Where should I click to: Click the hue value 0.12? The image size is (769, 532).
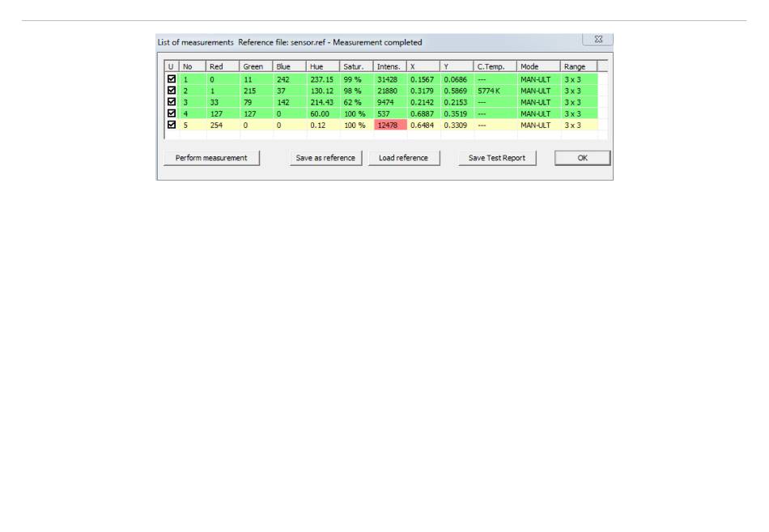[x=318, y=126]
